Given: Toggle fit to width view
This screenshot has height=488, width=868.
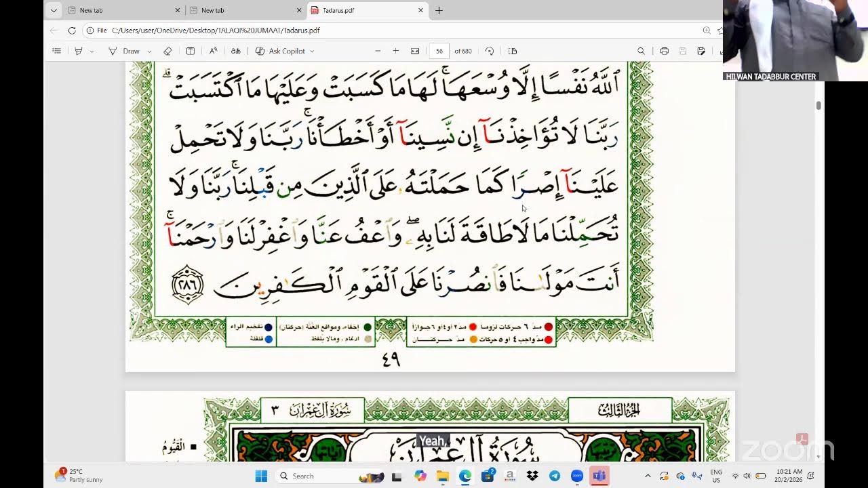Looking at the screenshot, I should [415, 51].
